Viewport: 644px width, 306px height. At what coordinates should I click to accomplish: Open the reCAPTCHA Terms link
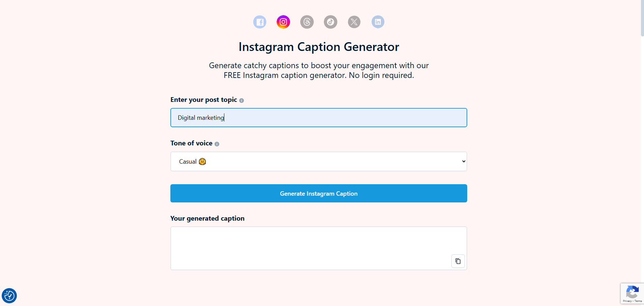coord(639,301)
